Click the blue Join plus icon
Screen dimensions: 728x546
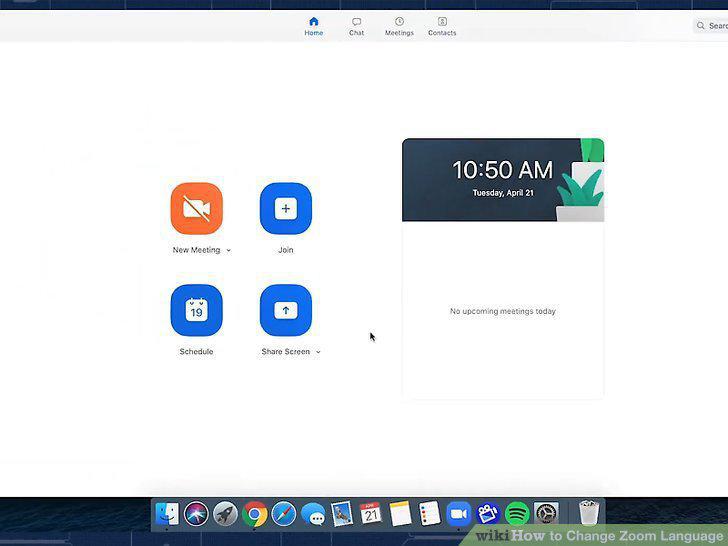pyautogui.click(x=286, y=208)
